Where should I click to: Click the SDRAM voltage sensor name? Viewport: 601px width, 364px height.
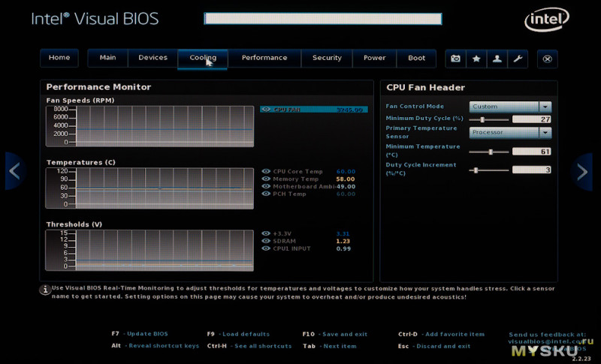click(x=284, y=241)
